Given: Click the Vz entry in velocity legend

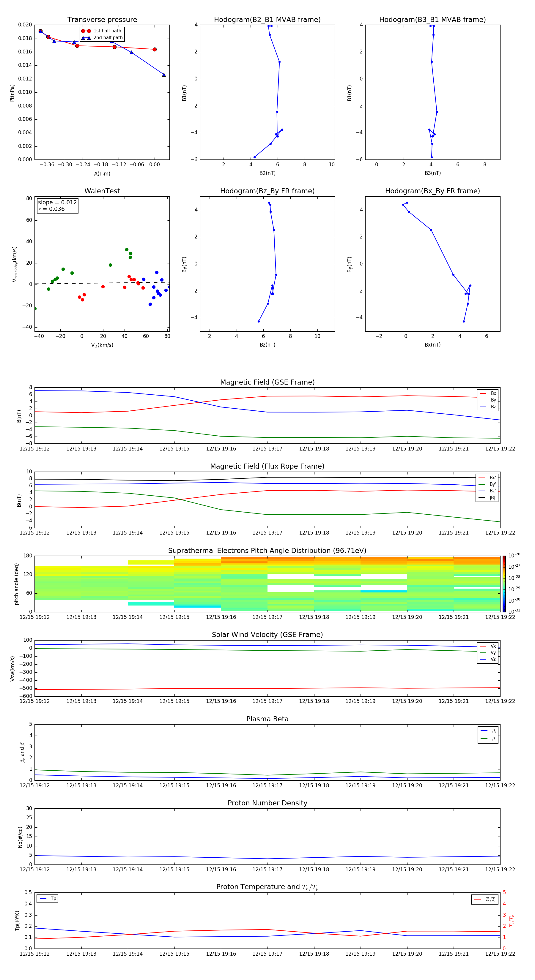Looking at the screenshot, I should coord(488,659).
